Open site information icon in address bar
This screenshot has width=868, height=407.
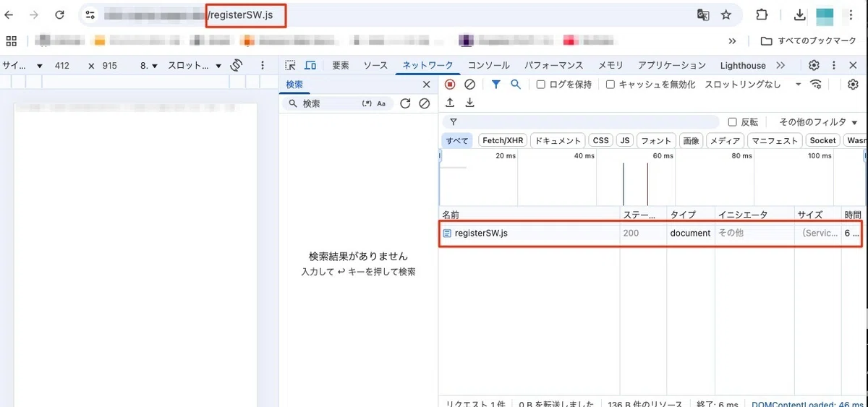(x=90, y=14)
